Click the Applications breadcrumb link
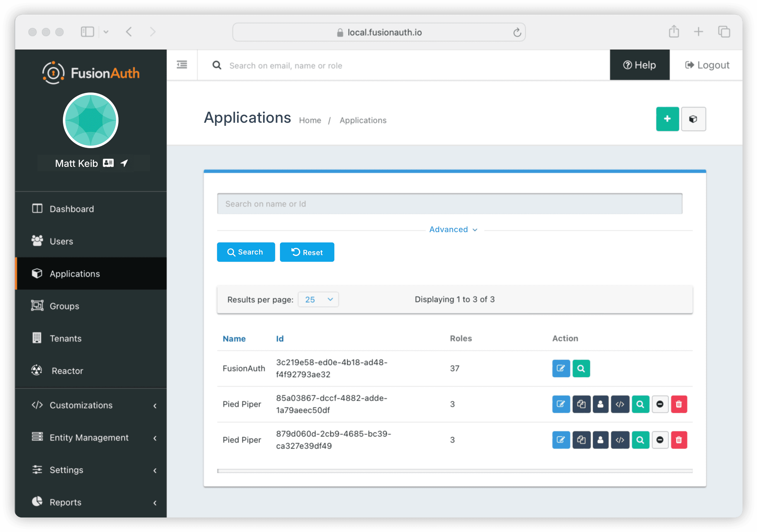Image resolution: width=757 pixels, height=532 pixels. tap(363, 120)
